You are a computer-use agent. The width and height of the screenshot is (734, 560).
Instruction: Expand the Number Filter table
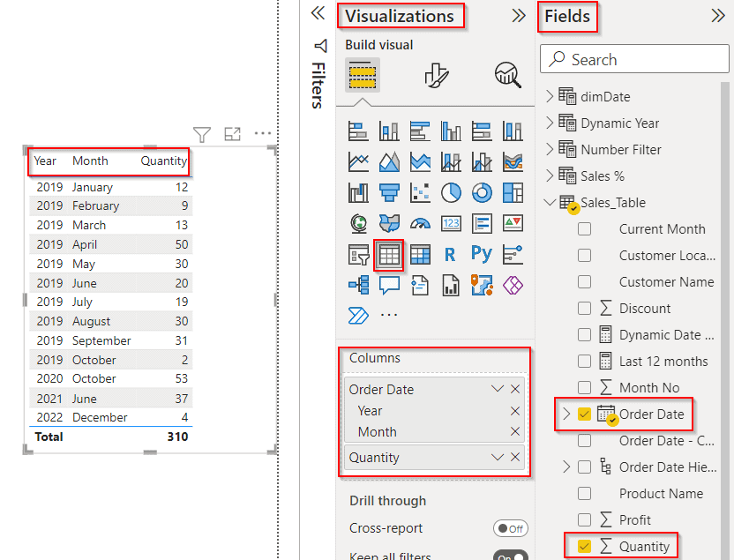click(x=550, y=149)
